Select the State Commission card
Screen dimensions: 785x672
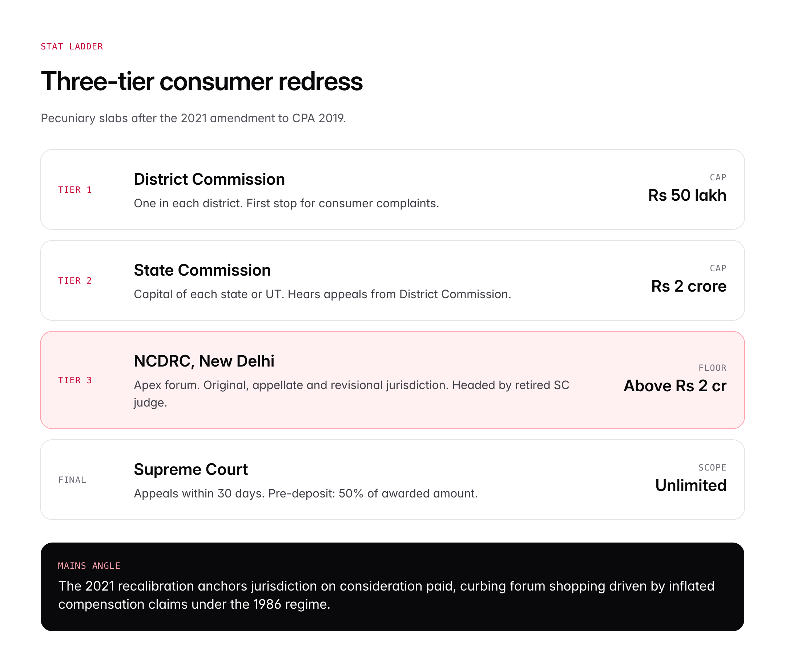pos(392,280)
